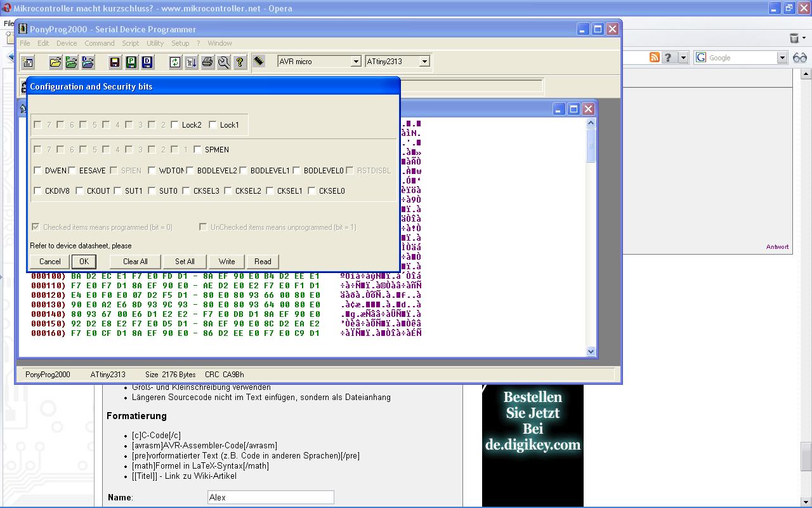
Task: Toggle the BODLEVEL1 checkbox
Action: point(243,171)
